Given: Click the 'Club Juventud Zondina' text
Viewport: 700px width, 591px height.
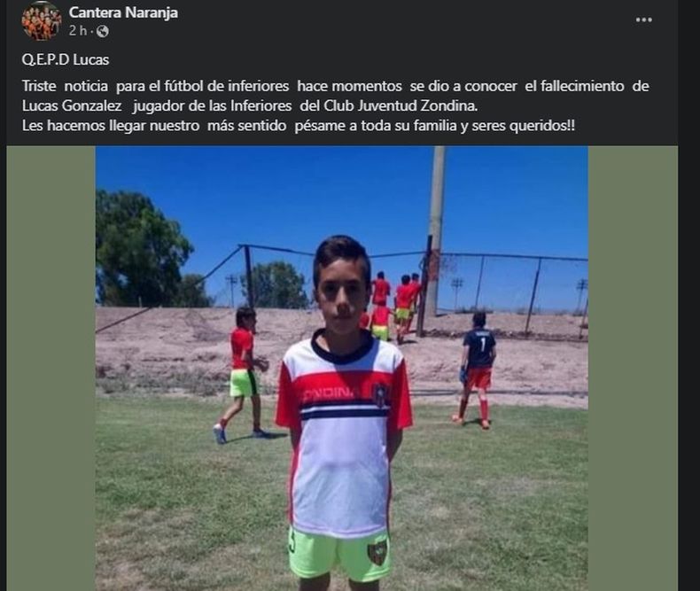Looking at the screenshot, I should tap(400, 105).
